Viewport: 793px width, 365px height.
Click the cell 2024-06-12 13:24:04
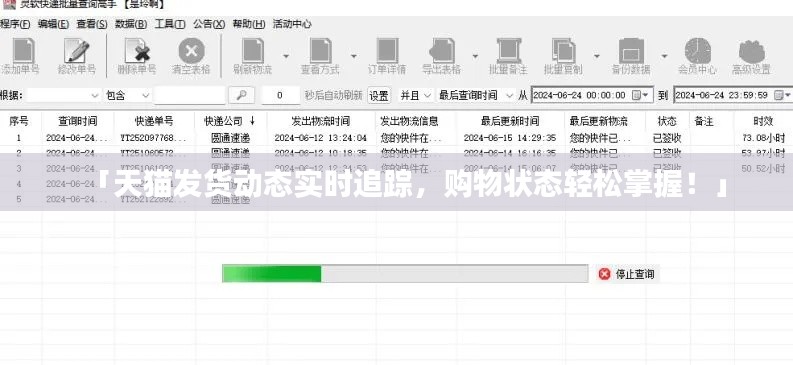pyautogui.click(x=321, y=138)
